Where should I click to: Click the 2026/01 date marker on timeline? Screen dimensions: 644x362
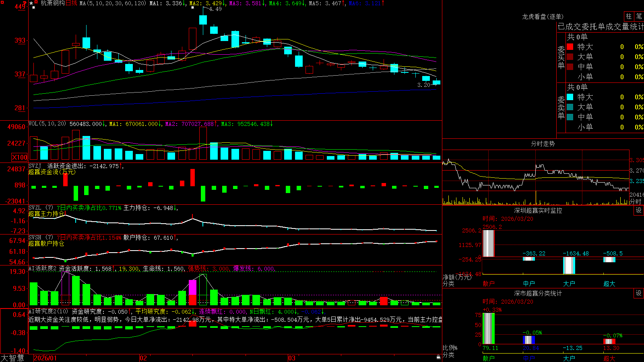[45, 358]
